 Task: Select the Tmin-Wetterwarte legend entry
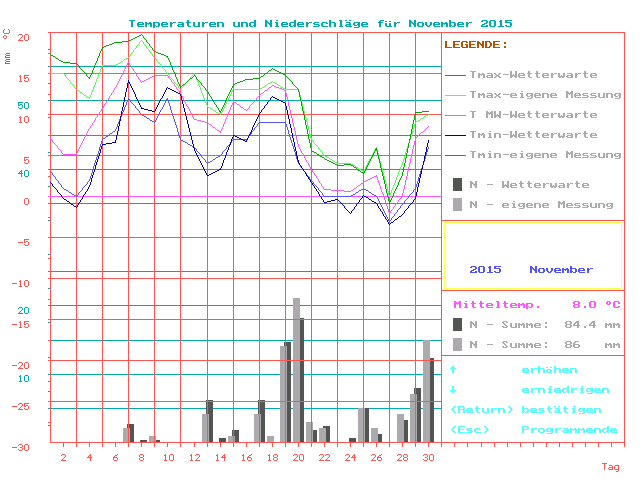[533, 135]
